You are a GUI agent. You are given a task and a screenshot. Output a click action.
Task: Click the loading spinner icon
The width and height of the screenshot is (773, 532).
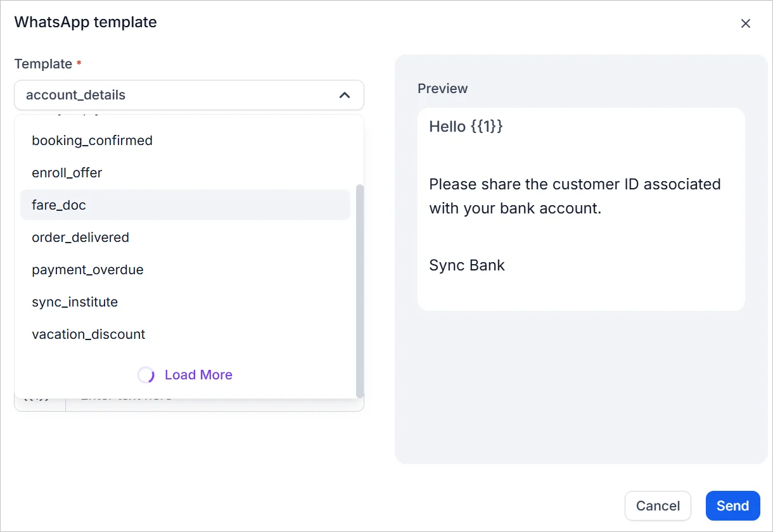146,375
